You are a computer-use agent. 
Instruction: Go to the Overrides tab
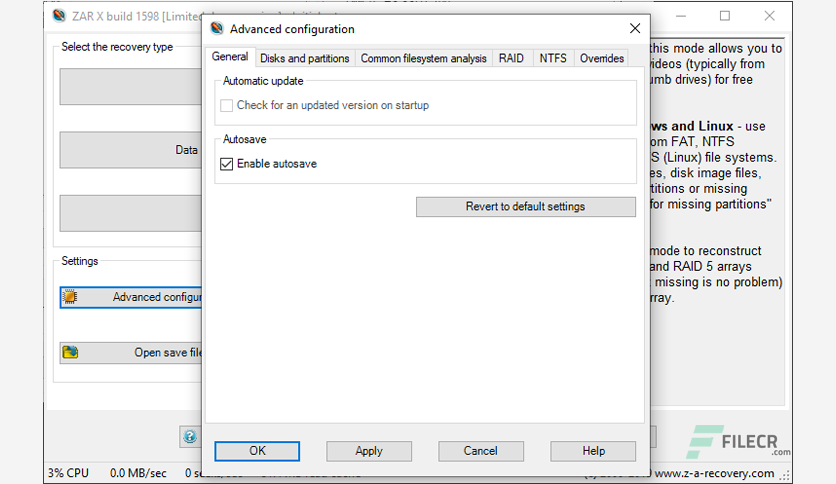point(601,58)
